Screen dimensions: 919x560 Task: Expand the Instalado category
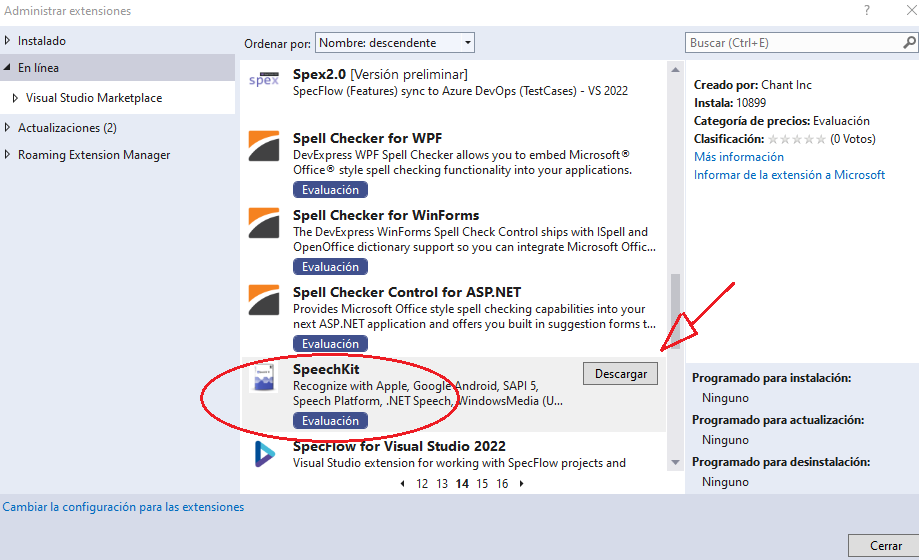pyautogui.click(x=7, y=40)
